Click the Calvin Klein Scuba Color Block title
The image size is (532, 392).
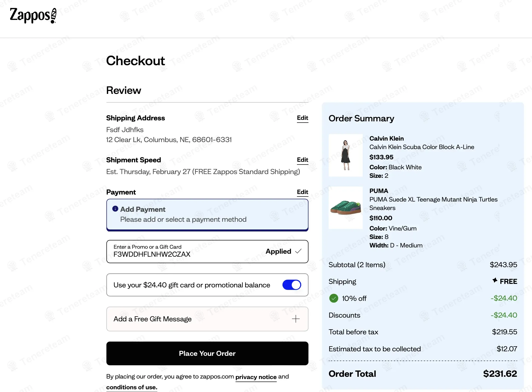[422, 147]
